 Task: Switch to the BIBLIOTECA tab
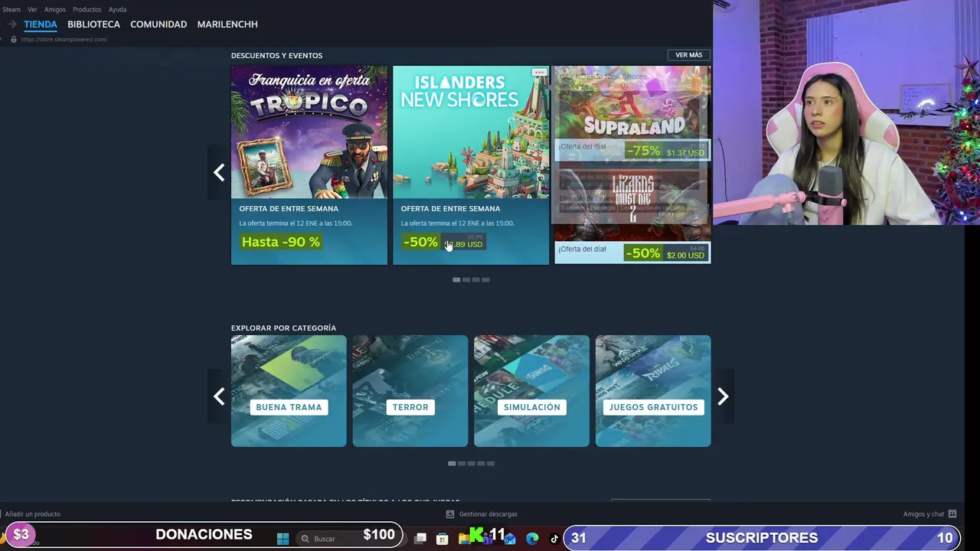93,24
